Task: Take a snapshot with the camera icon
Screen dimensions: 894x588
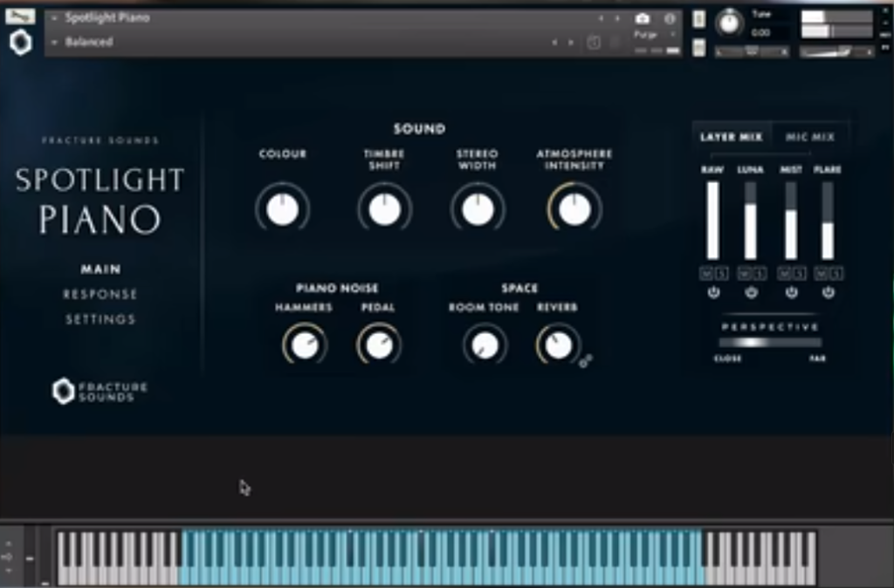Action: click(643, 19)
